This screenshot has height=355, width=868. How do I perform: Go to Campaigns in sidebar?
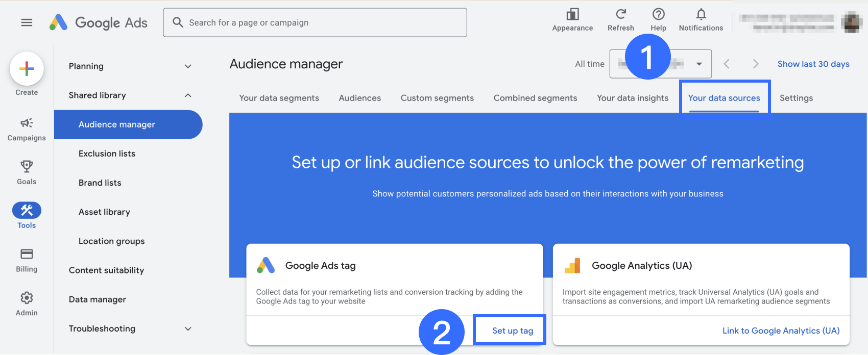coord(27,129)
